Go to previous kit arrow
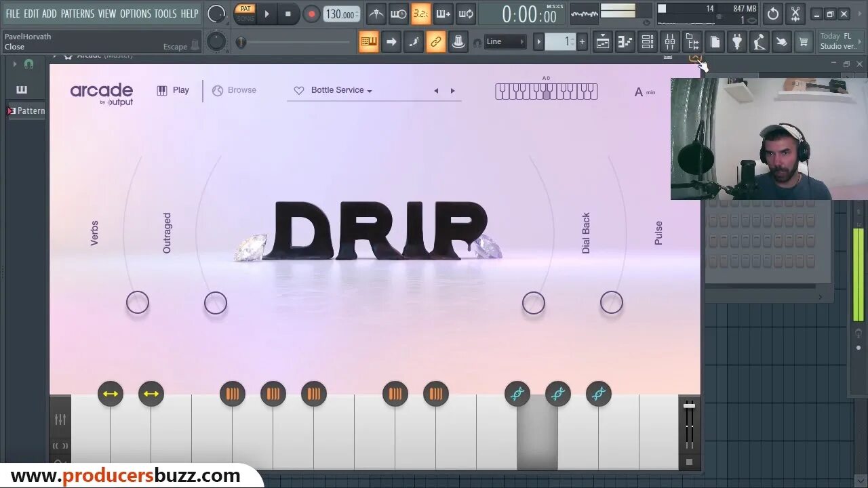This screenshot has width=868, height=488. tap(436, 90)
